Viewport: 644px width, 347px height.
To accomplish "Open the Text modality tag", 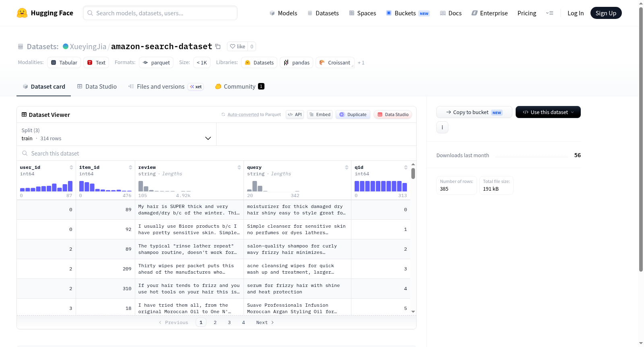I will 96,62.
